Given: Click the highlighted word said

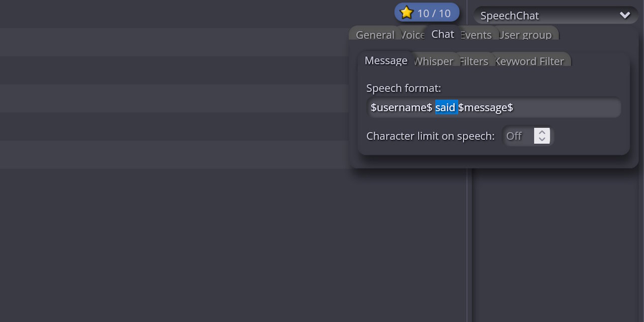Looking at the screenshot, I should (446, 108).
